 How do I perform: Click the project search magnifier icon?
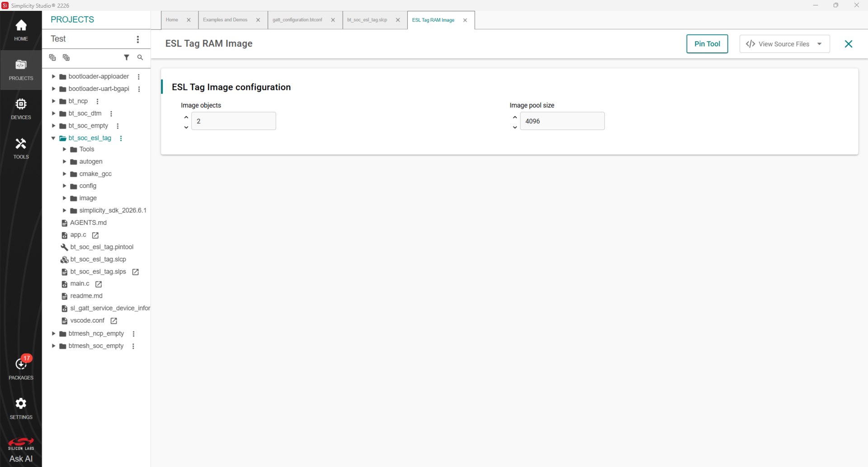pyautogui.click(x=140, y=57)
